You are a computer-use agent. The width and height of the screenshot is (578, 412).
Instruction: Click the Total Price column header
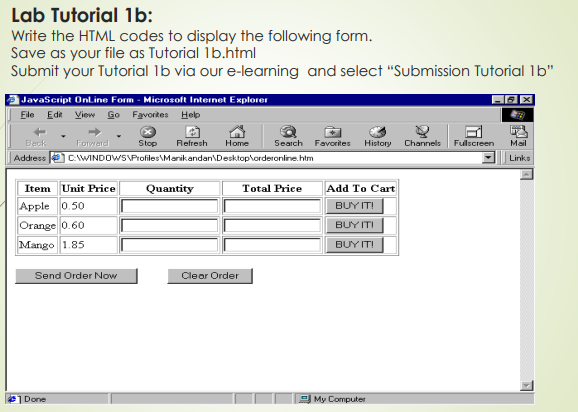pos(272,188)
